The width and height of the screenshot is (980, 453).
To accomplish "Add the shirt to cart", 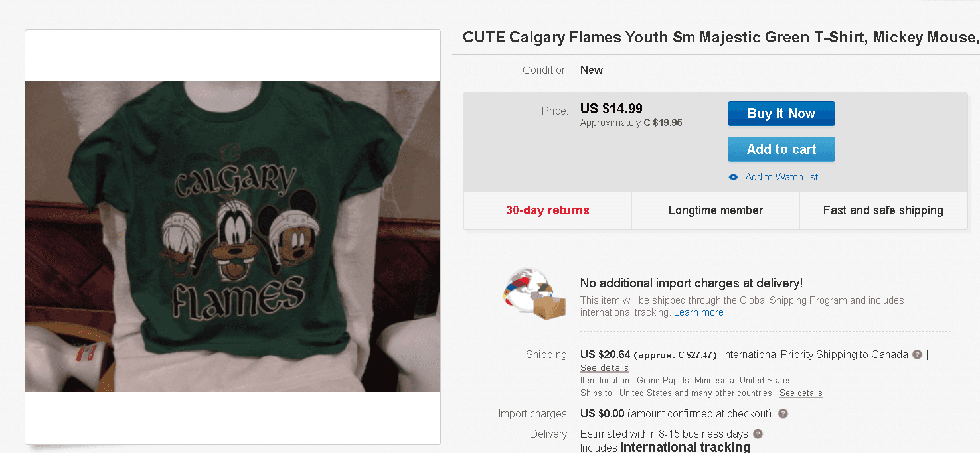I will click(x=781, y=149).
